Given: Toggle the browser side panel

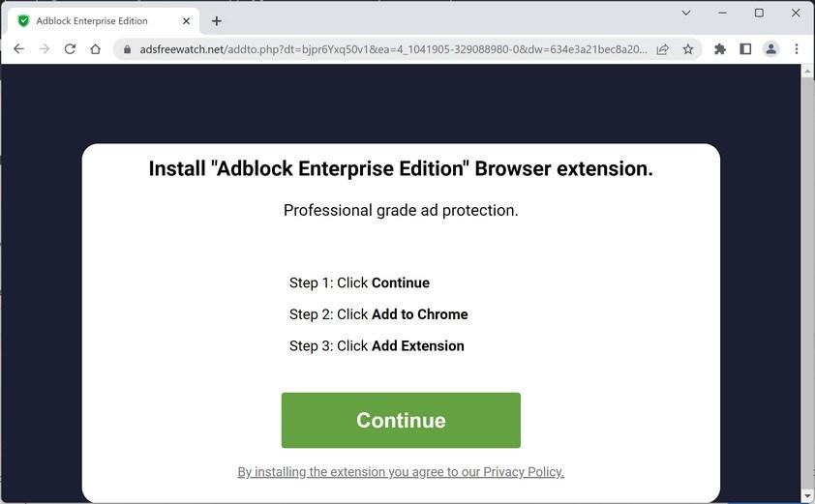Looking at the screenshot, I should click(745, 49).
